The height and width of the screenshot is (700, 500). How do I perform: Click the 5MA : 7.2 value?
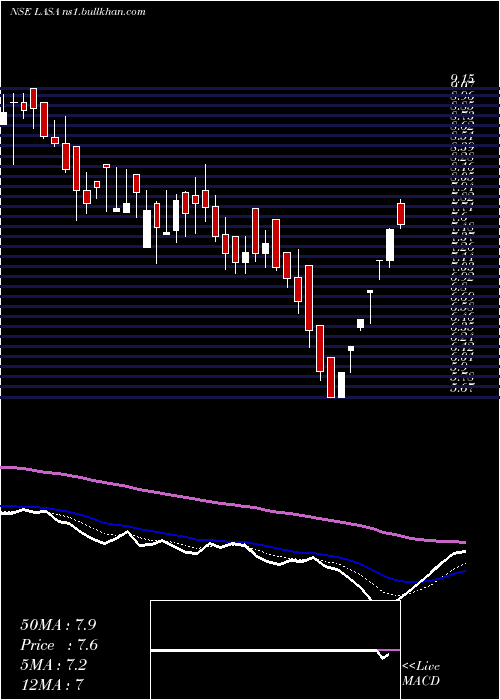pos(54,665)
